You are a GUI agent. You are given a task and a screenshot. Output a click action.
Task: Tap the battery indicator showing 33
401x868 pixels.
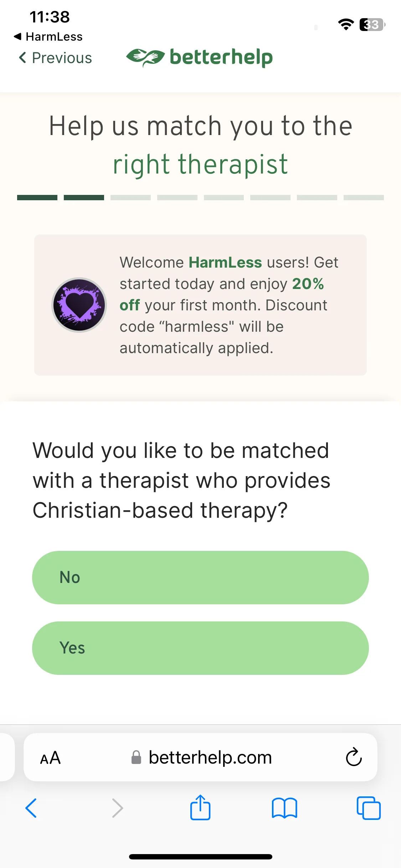(372, 25)
